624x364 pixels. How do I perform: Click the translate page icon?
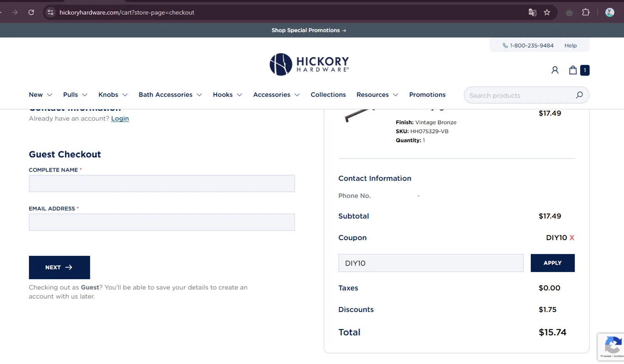coord(532,12)
